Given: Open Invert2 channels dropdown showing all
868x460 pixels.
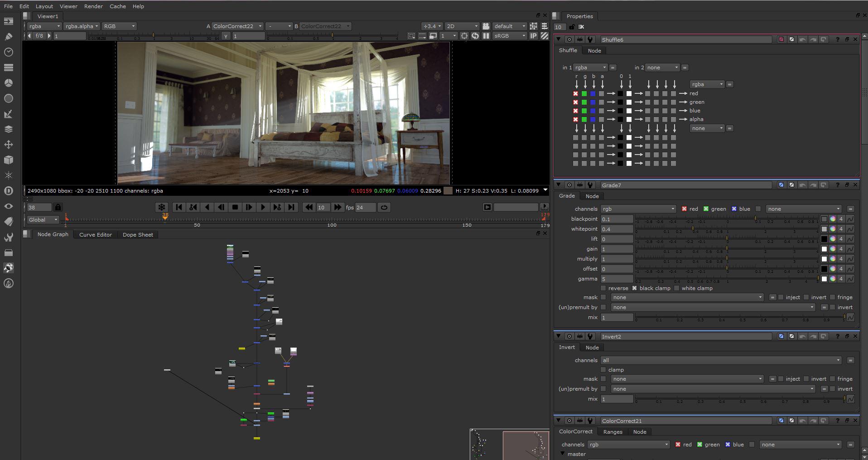Looking at the screenshot, I should coord(721,360).
